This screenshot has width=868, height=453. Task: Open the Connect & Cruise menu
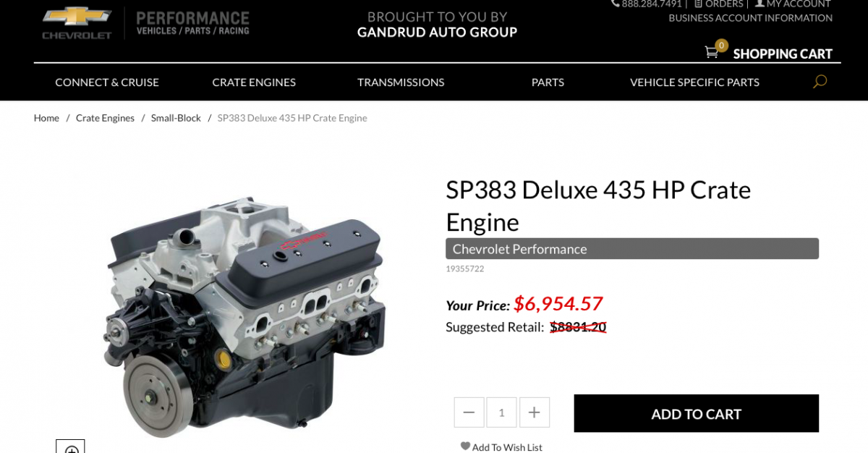[x=107, y=82]
